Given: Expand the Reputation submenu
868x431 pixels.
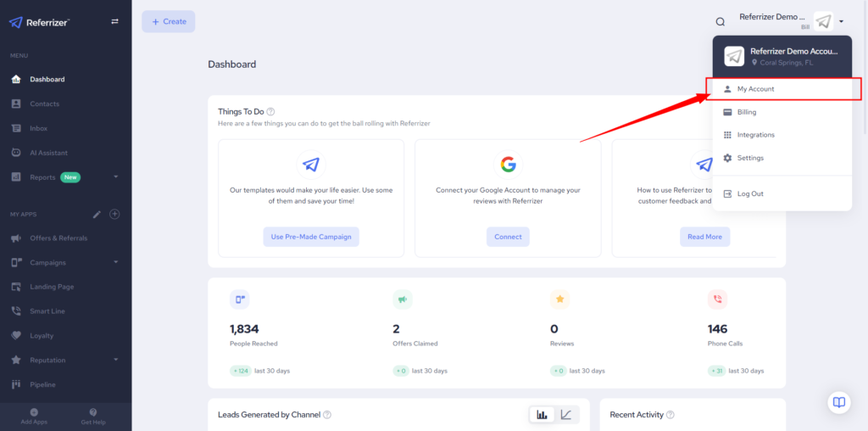Looking at the screenshot, I should point(115,360).
